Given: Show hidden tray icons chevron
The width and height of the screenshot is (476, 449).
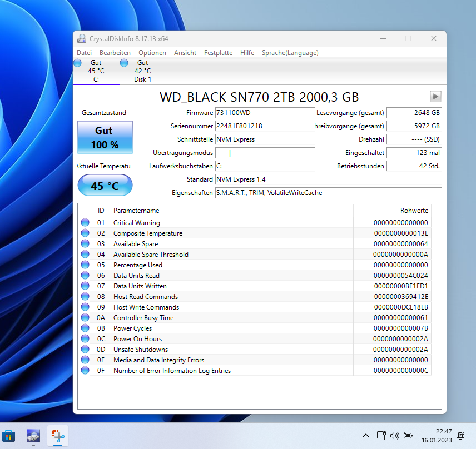Looking at the screenshot, I should [x=366, y=436].
